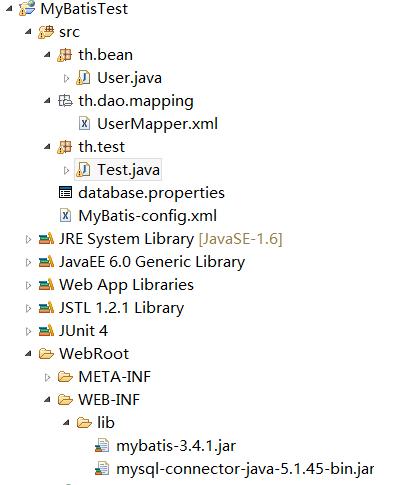The width and height of the screenshot is (406, 485).
Task: Collapse the MyBatisTest project node
Action: click(9, 9)
